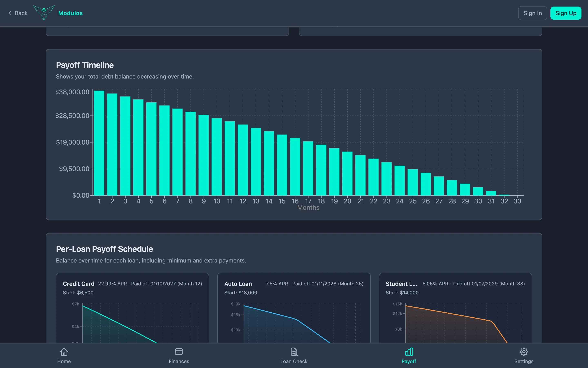Switch to the Finances tab label

[179, 361]
